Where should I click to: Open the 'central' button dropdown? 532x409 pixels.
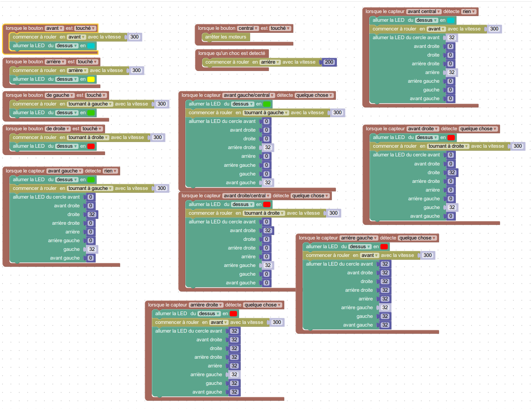point(248,28)
